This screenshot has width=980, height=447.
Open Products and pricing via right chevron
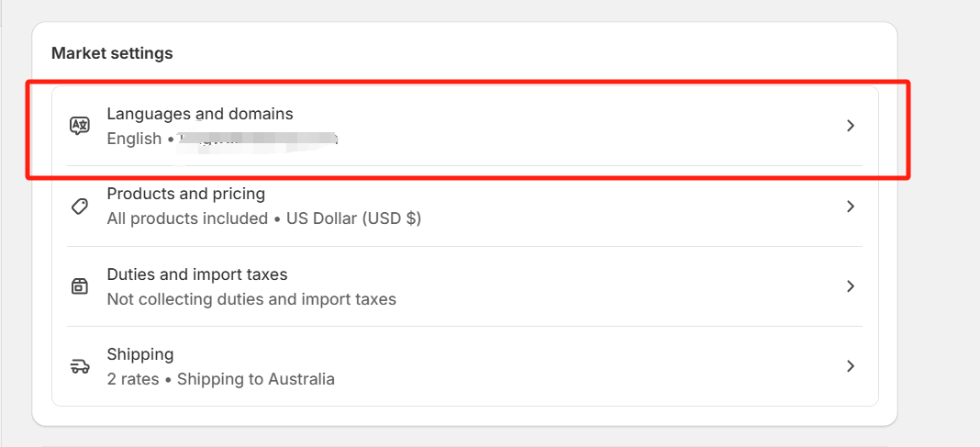pos(850,207)
